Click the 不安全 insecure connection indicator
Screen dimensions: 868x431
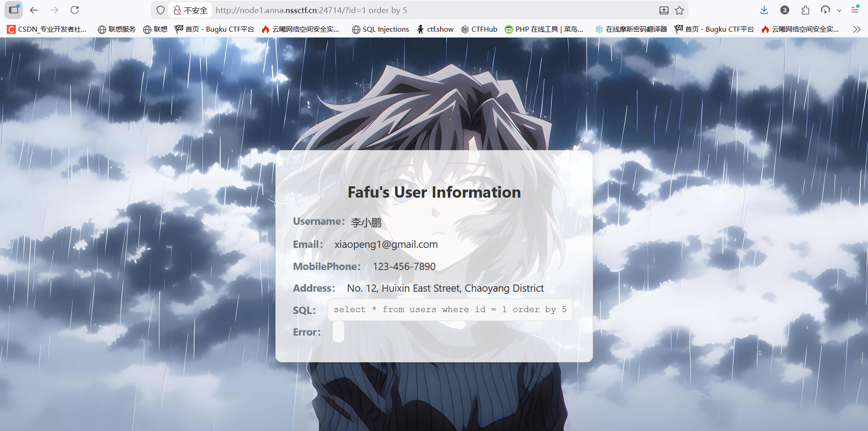(x=190, y=10)
